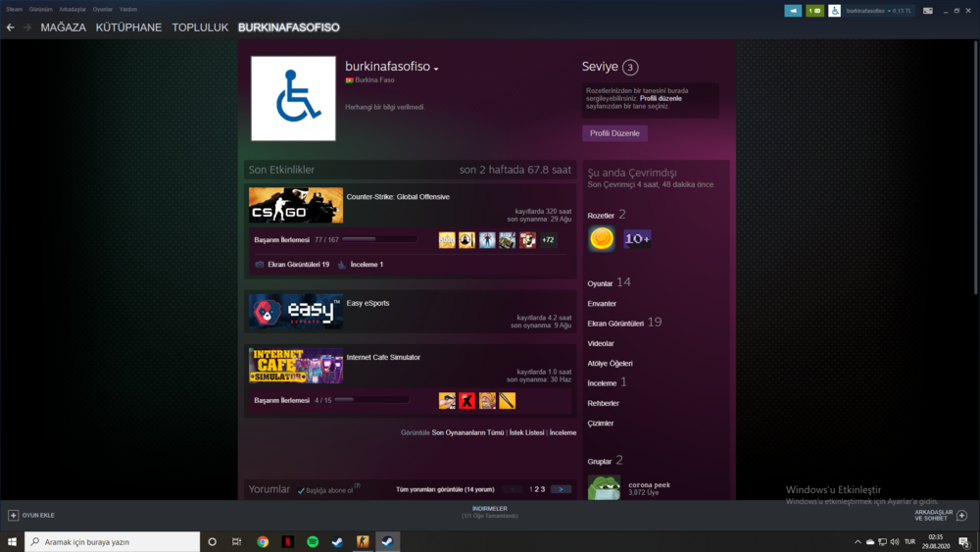This screenshot has width=980, height=552.
Task: Open the third CS:GO achievement icon
Action: [x=487, y=240]
